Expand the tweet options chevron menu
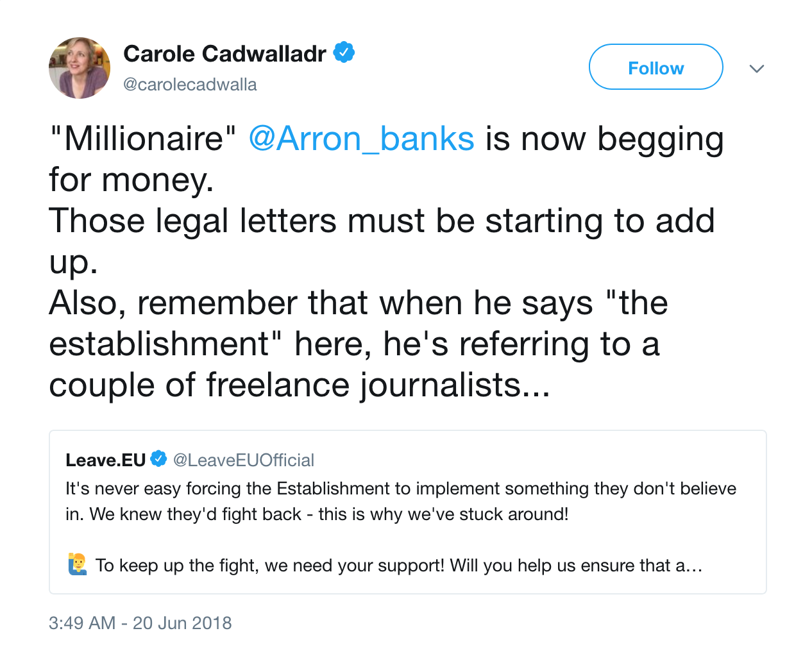 (x=757, y=69)
